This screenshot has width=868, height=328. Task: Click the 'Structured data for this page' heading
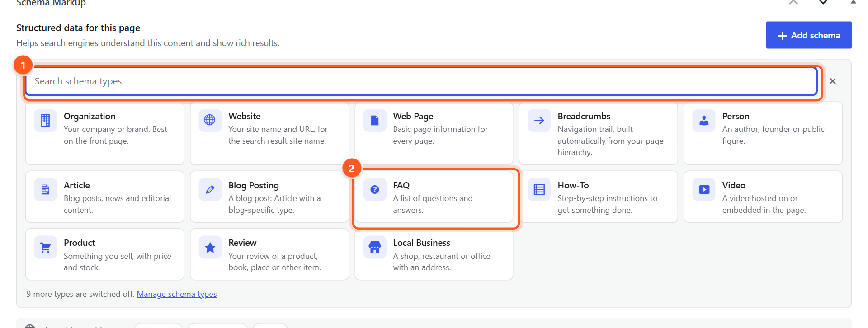click(78, 28)
